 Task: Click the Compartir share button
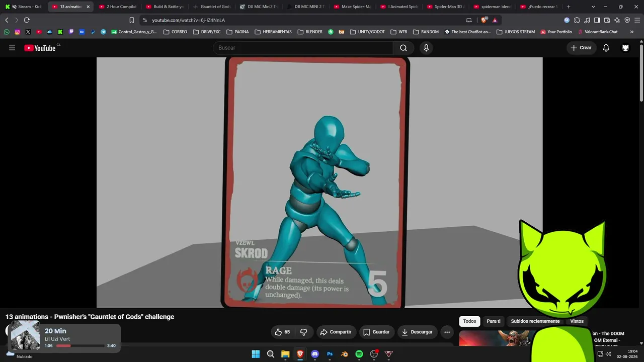click(336, 332)
